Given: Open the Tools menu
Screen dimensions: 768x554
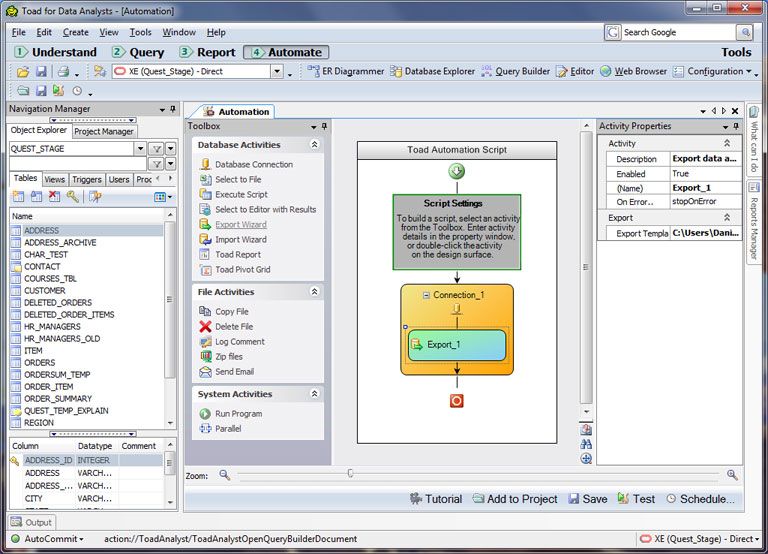Looking at the screenshot, I should point(140,32).
